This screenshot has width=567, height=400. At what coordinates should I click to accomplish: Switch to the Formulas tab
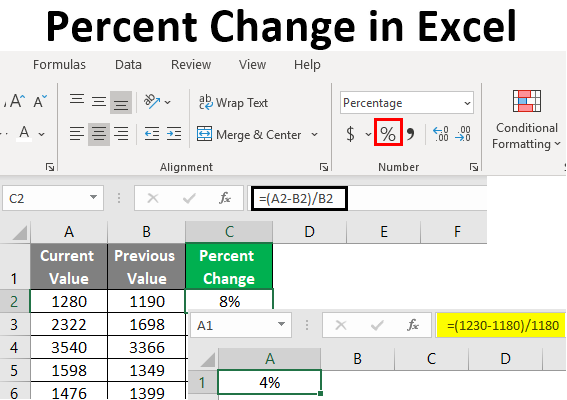[x=59, y=65]
